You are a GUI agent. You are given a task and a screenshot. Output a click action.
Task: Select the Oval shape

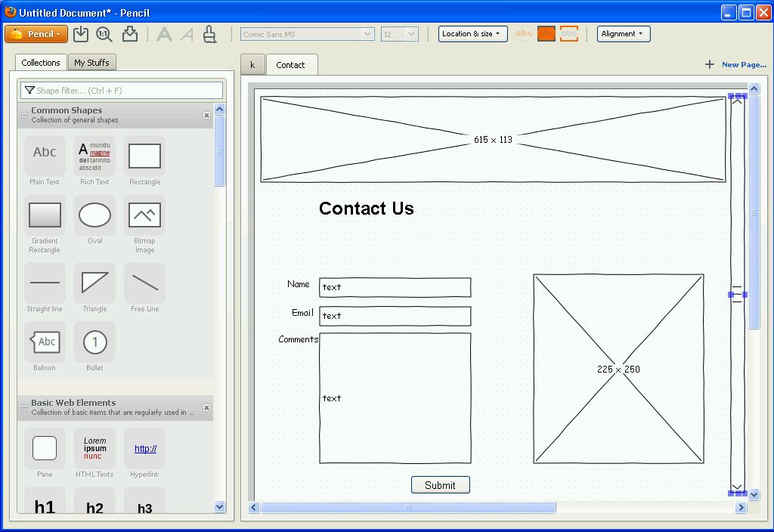[94, 220]
